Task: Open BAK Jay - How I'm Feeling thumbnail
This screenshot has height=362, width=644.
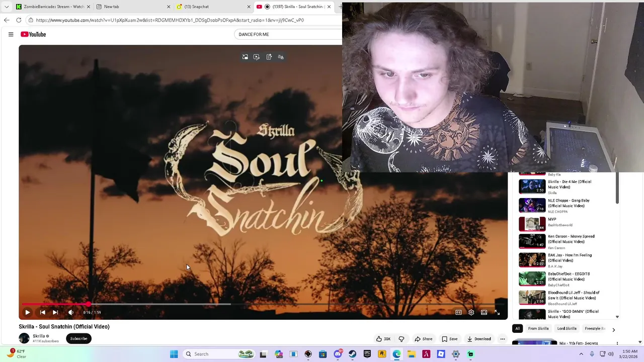Action: 532,260
